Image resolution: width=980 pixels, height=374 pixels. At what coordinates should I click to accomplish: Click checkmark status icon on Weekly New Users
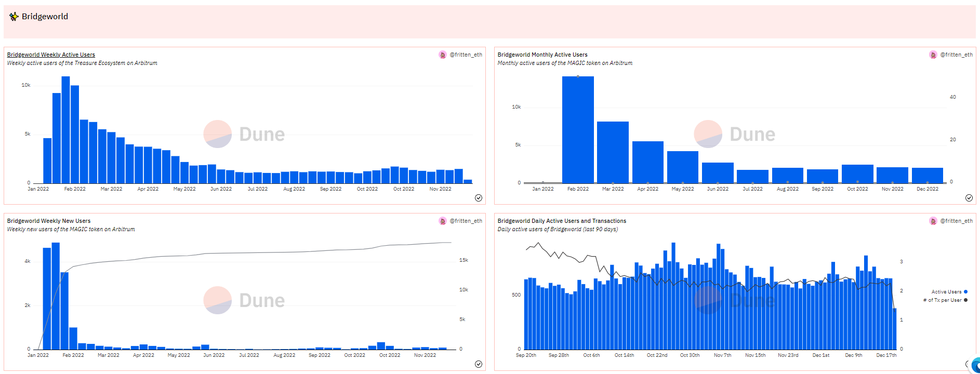click(x=479, y=364)
